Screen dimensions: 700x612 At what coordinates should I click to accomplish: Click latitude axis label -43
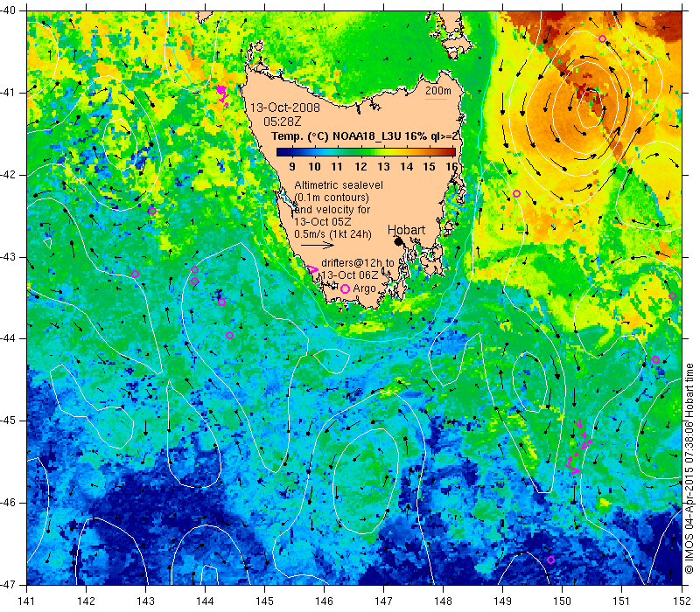[x=8, y=257]
